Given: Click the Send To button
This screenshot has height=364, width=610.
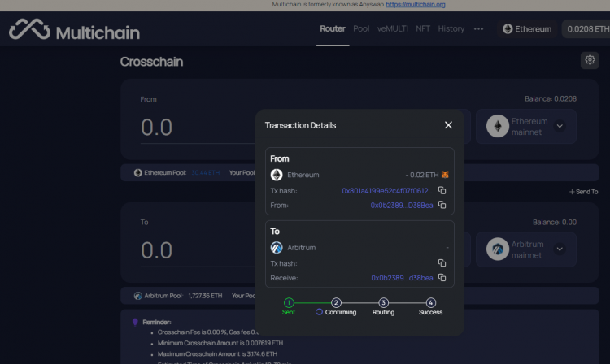Looking at the screenshot, I should [x=584, y=192].
